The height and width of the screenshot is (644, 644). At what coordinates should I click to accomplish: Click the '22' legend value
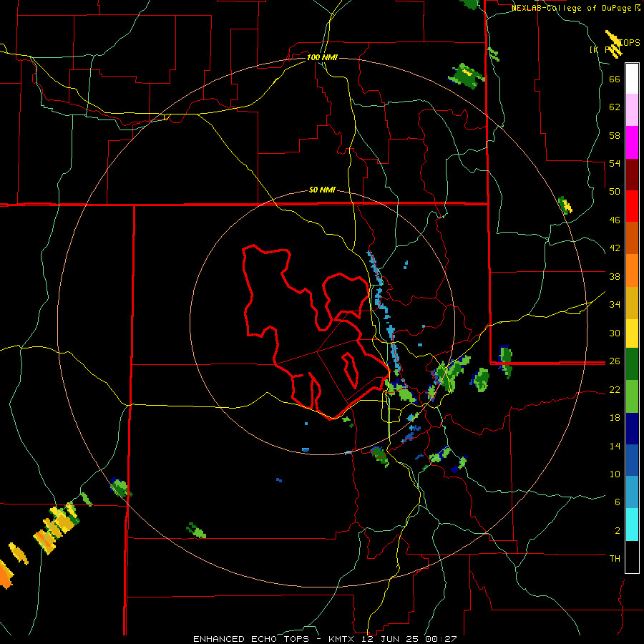(615, 389)
